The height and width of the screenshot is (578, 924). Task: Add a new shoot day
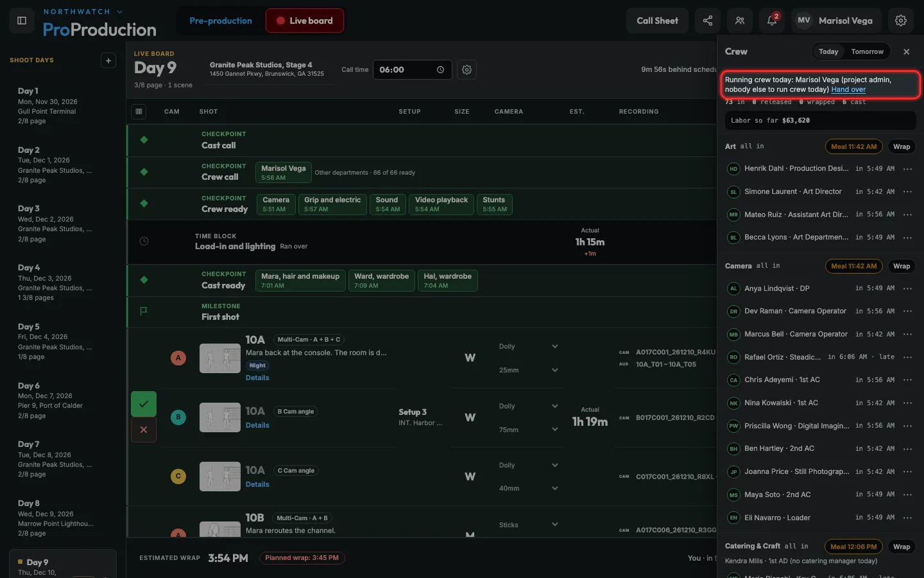108,60
